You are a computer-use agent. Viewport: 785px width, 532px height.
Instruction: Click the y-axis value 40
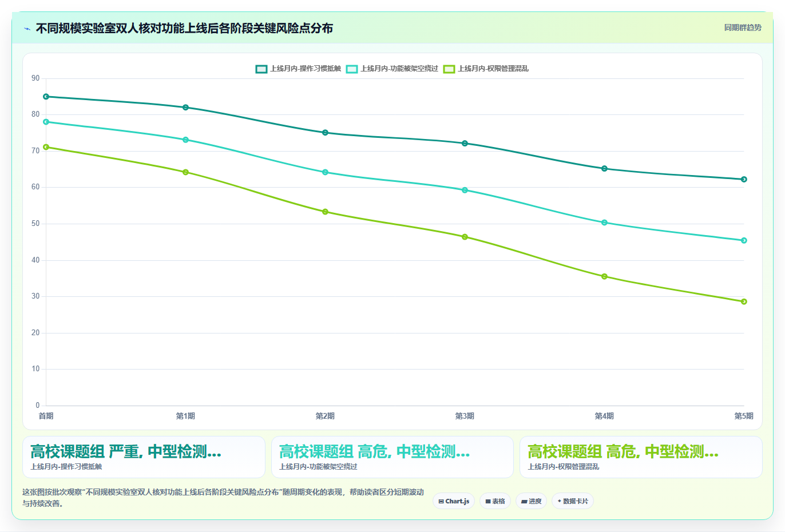pyautogui.click(x=35, y=260)
